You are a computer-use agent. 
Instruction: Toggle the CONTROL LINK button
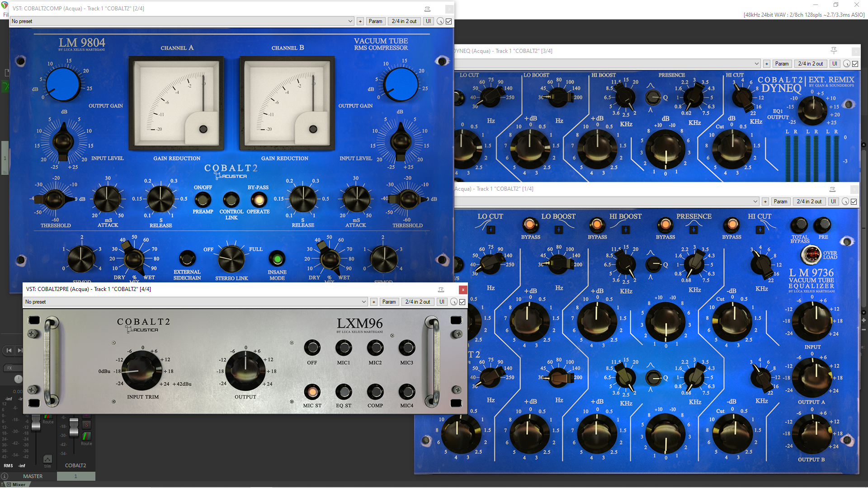tap(231, 199)
